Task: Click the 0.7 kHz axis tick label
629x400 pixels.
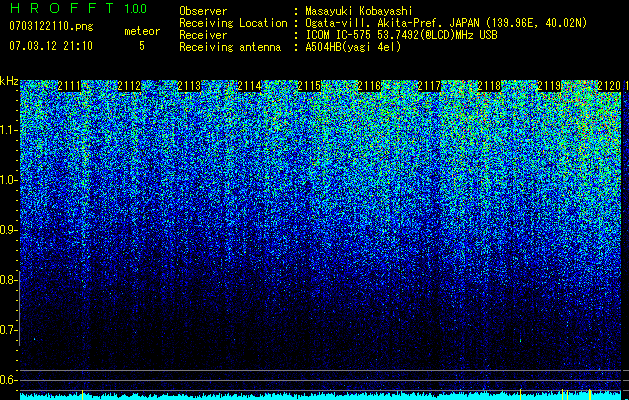Action: click(x=8, y=330)
